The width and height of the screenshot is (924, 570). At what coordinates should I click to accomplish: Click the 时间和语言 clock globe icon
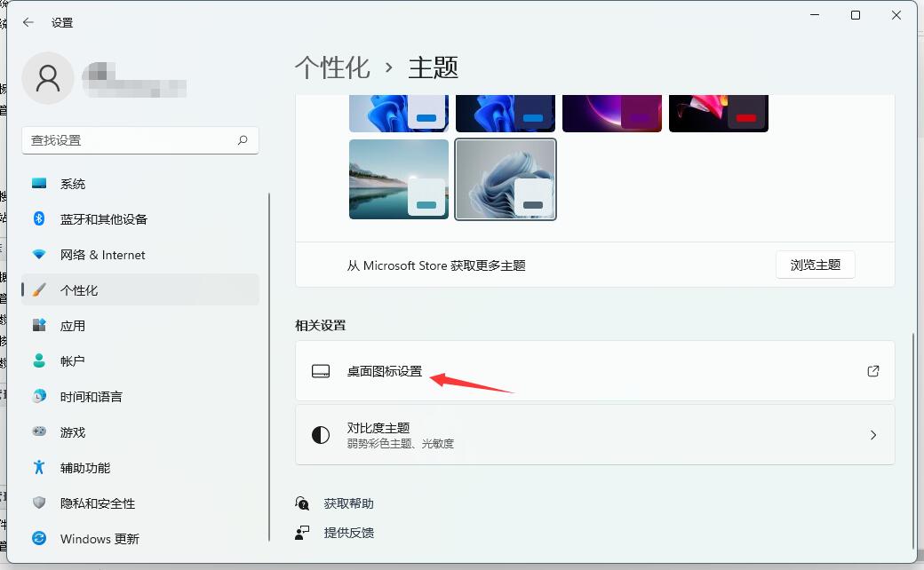(39, 396)
